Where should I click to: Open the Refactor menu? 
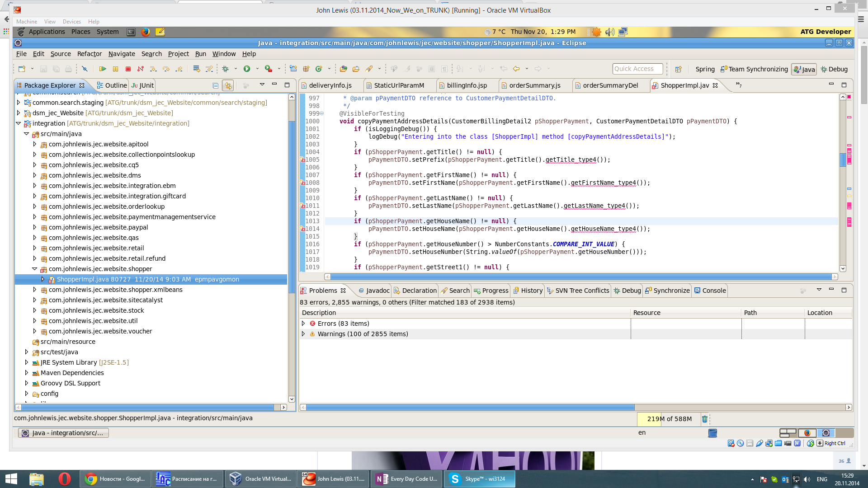90,54
